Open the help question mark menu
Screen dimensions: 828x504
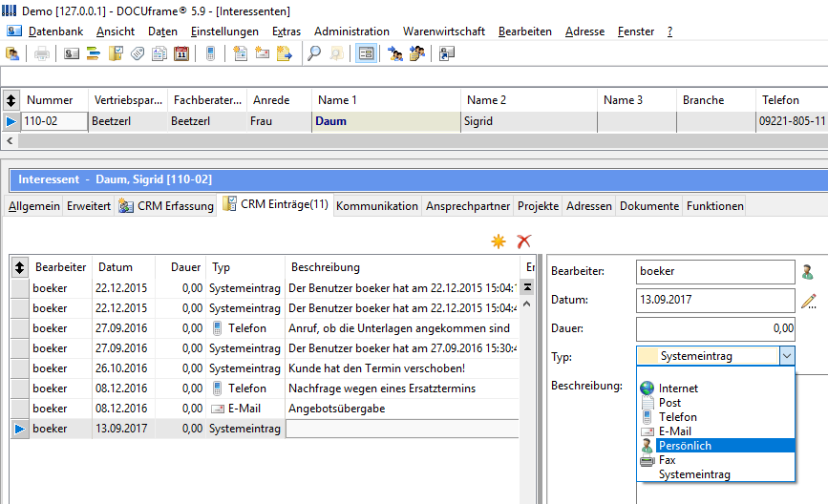click(669, 31)
